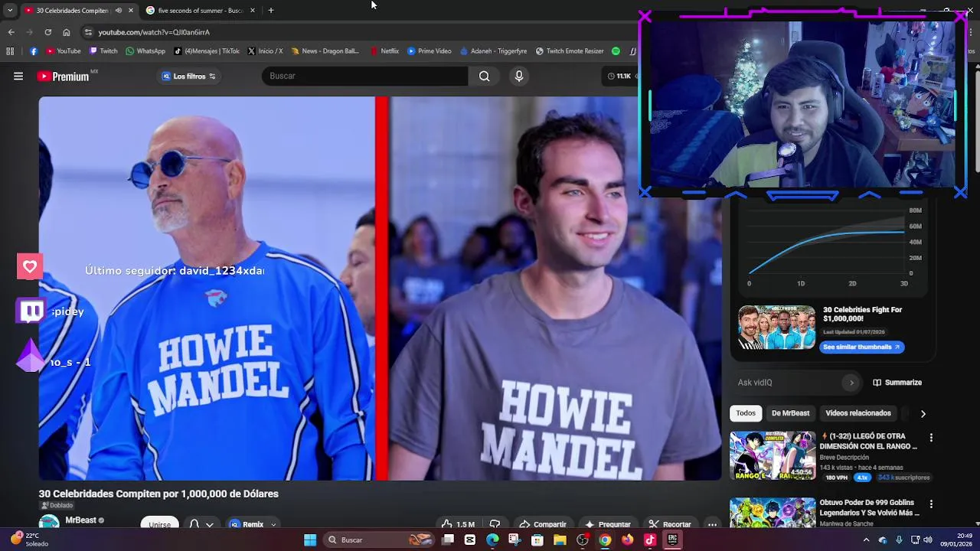Image resolution: width=980 pixels, height=551 pixels.
Task: Open the YouTube hamburger guide menu
Action: tap(18, 76)
